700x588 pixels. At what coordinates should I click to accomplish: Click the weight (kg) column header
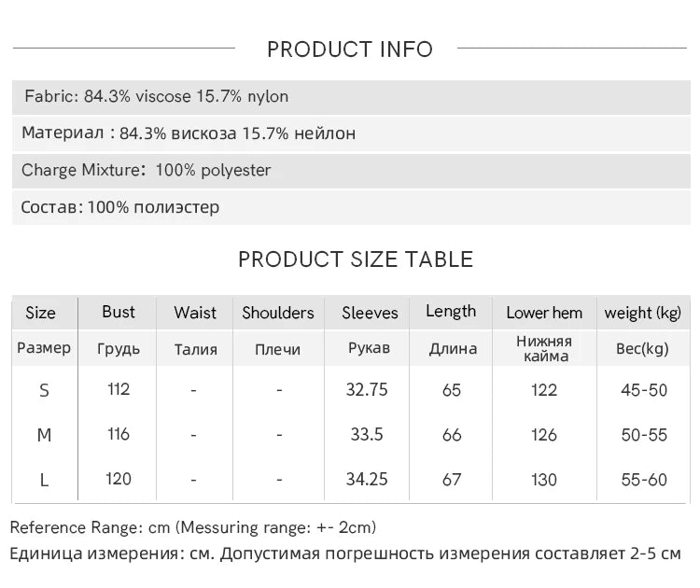pos(643,314)
